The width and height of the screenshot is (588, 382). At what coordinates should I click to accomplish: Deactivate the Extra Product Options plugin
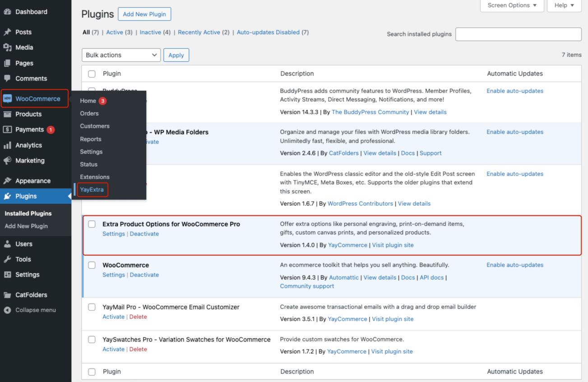144,234
